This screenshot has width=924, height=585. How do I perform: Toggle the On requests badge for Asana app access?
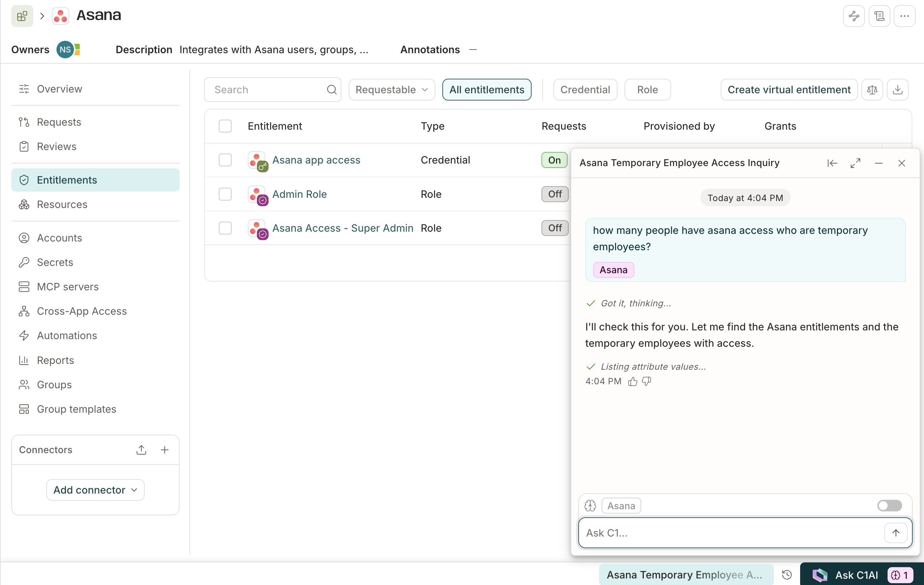(554, 160)
